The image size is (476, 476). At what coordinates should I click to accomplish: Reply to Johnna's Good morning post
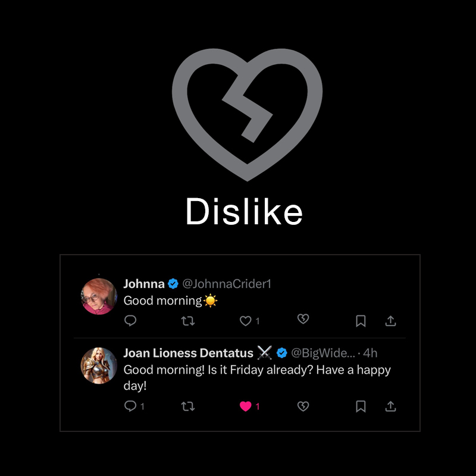(x=130, y=321)
